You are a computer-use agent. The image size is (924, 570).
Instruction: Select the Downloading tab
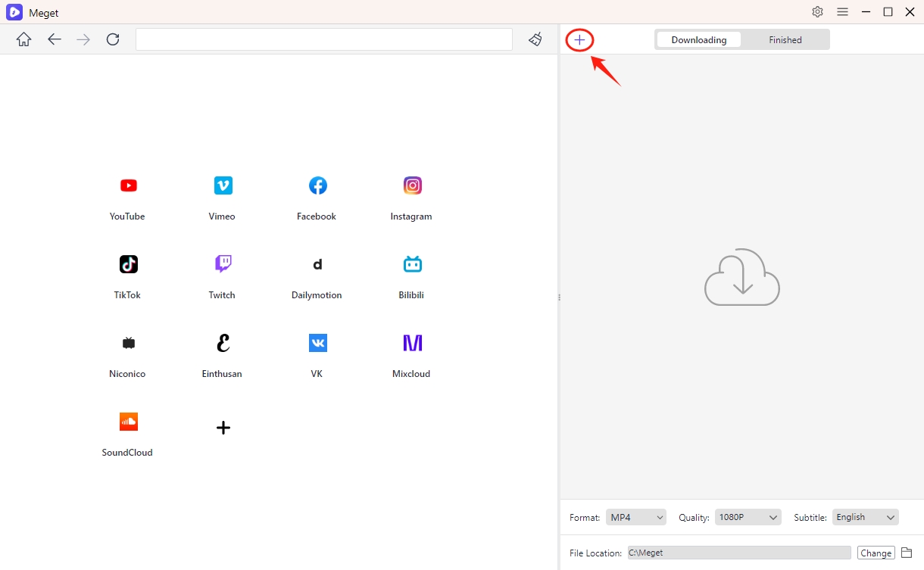pos(698,40)
